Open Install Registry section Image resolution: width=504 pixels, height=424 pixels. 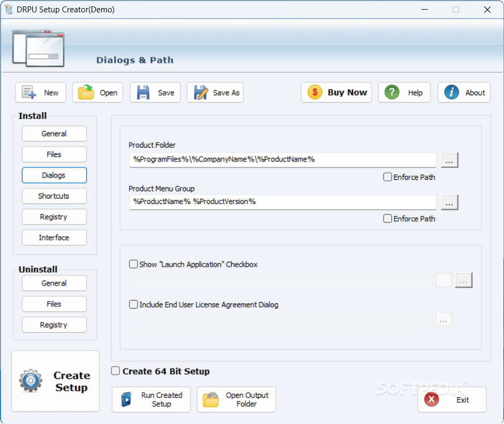click(54, 217)
